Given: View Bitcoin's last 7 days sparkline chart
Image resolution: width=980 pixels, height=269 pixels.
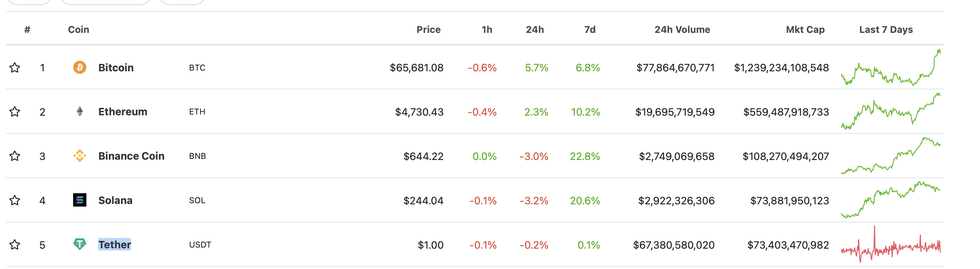Looking at the screenshot, I should tap(891, 67).
